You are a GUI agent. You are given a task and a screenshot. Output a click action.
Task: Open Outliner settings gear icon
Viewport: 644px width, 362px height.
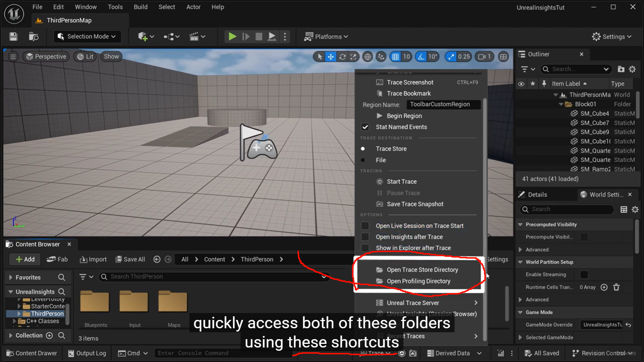(632, 69)
